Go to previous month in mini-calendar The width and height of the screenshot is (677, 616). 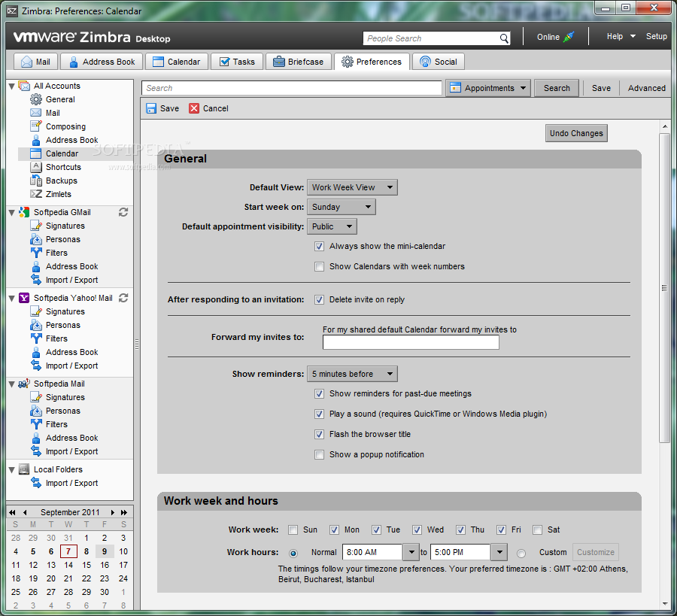(x=25, y=512)
